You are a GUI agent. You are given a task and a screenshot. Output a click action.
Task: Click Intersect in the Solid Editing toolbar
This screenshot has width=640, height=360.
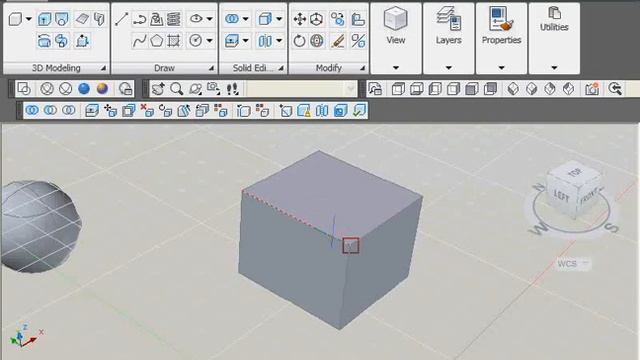coord(69,110)
